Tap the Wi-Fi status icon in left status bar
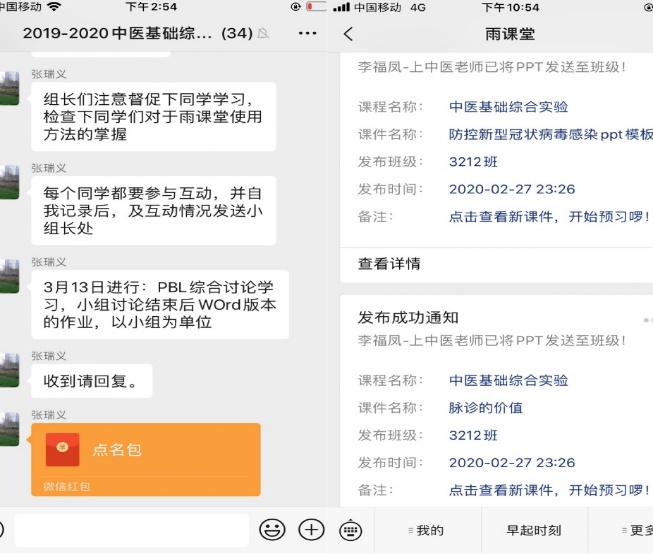The height and width of the screenshot is (554, 653). click(54, 6)
